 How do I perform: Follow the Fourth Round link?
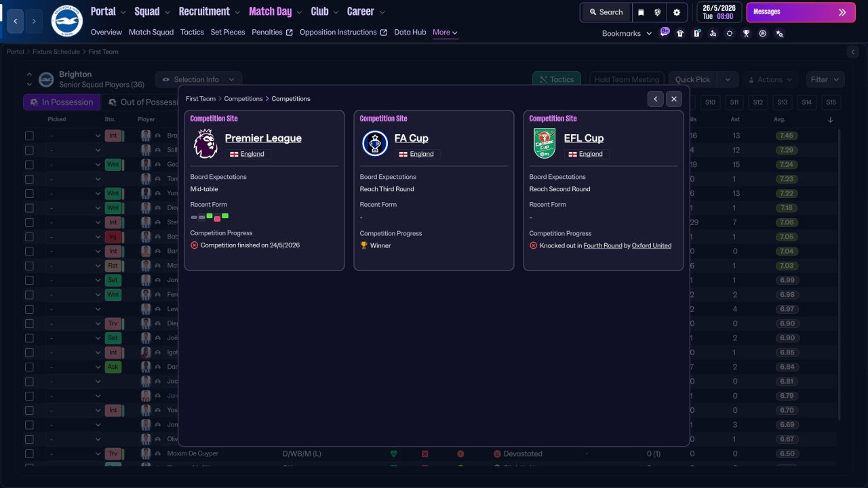(x=603, y=245)
